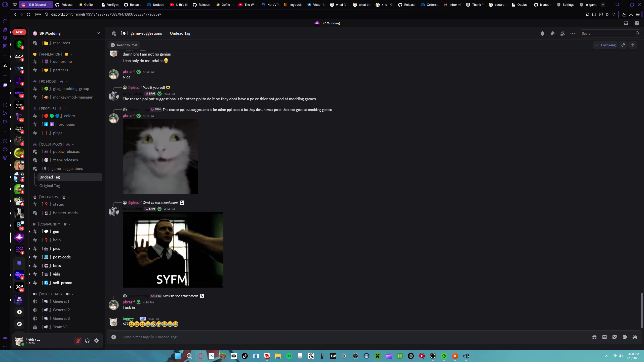The image size is (644, 362).
Task: Copy link to the post icon
Action: click(623, 45)
